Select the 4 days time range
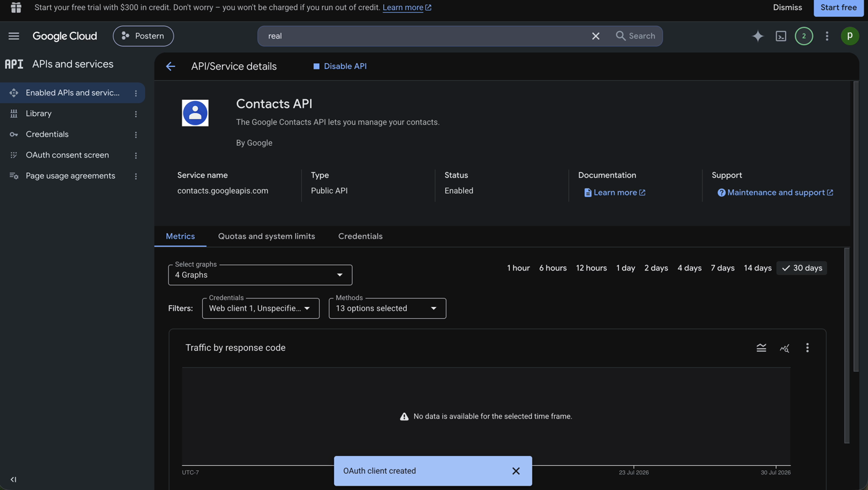This screenshot has height=490, width=868. pos(689,268)
